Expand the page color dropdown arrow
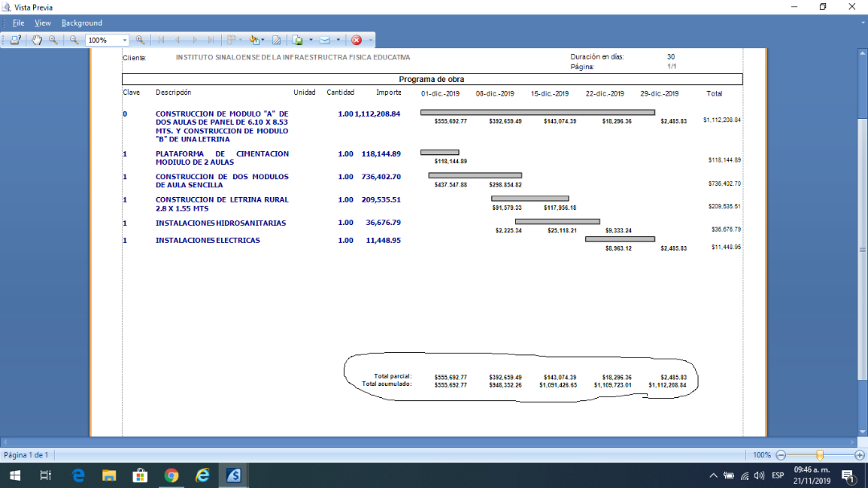 tap(263, 39)
